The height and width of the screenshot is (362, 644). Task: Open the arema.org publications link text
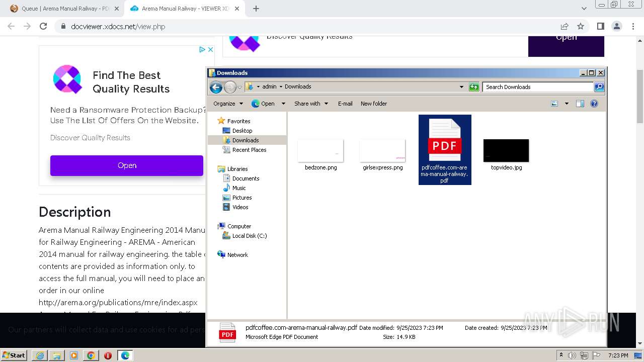click(118, 303)
